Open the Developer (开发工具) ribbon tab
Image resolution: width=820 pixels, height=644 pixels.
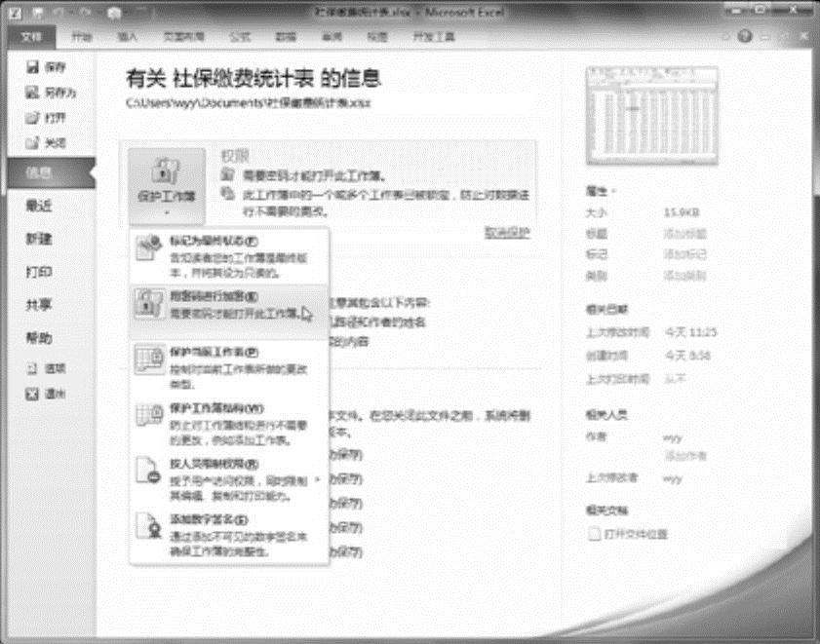click(x=434, y=37)
